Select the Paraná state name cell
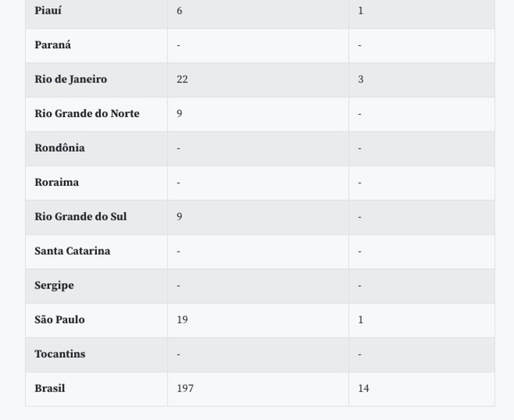 pyautogui.click(x=53, y=45)
